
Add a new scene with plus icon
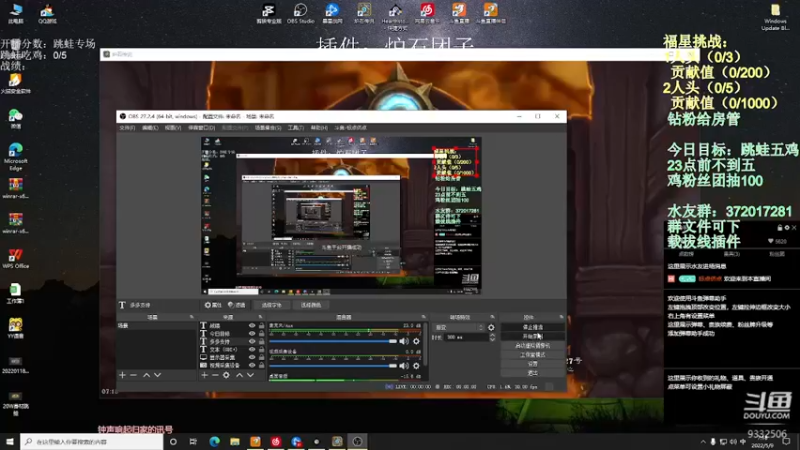pos(122,375)
